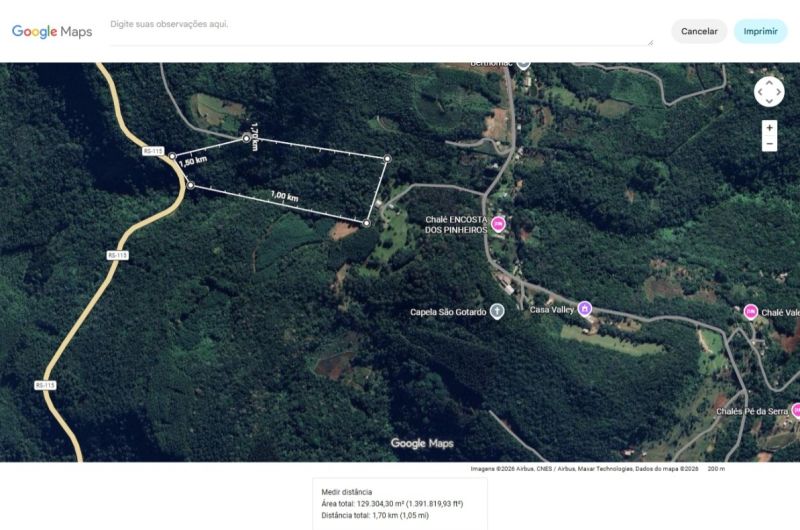This screenshot has width=800, height=530.
Task: Click the Medir distância heading
Action: point(346,492)
